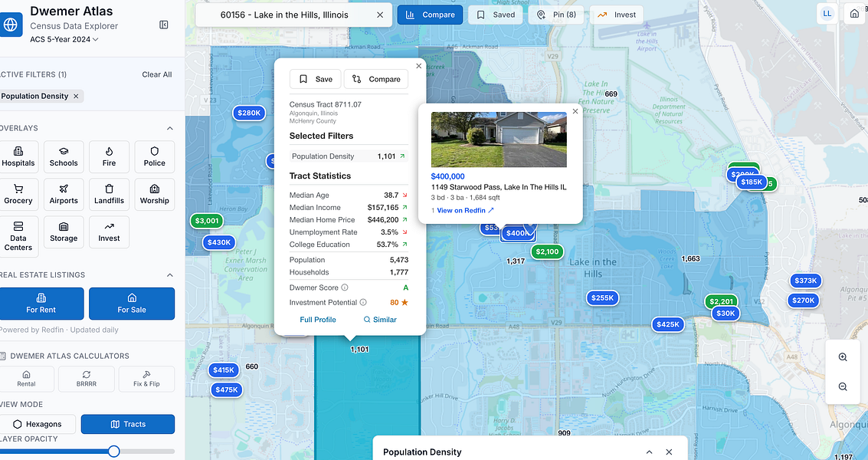Click Clear All filters

click(156, 74)
